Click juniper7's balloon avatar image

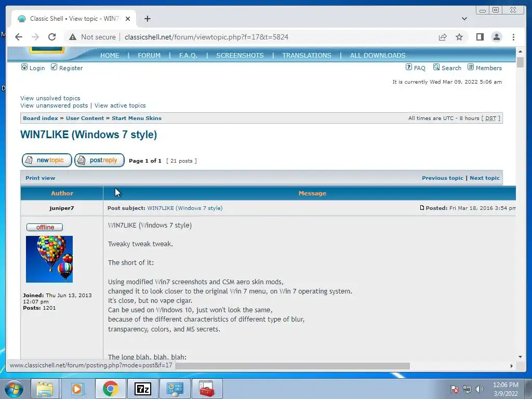click(x=49, y=259)
